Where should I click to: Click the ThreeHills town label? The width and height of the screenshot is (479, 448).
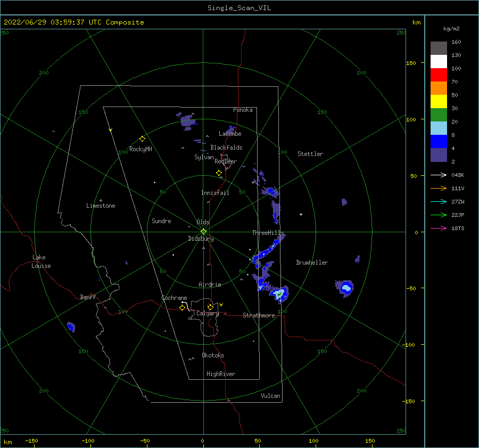coord(268,233)
